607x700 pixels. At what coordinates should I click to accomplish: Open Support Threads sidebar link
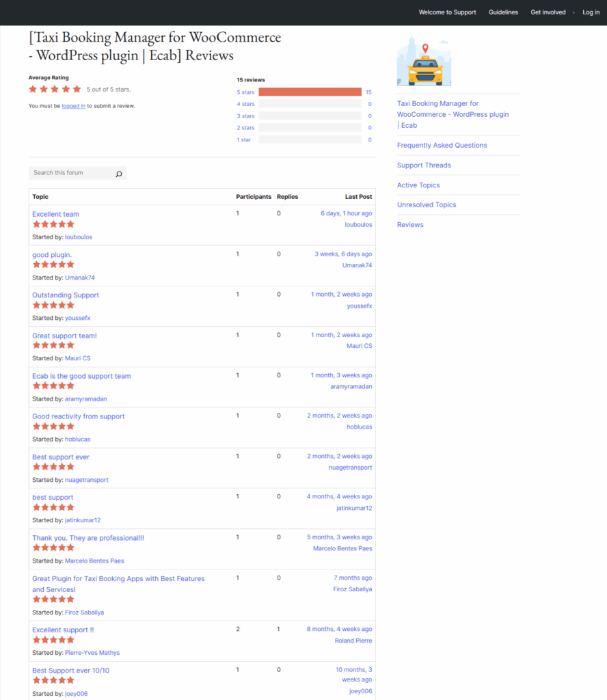424,165
